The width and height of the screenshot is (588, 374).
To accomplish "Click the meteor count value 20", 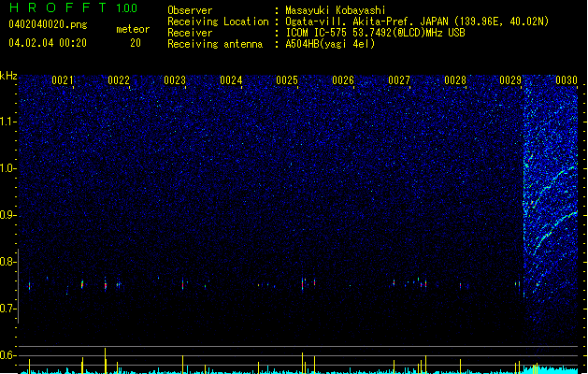I will (x=136, y=43).
